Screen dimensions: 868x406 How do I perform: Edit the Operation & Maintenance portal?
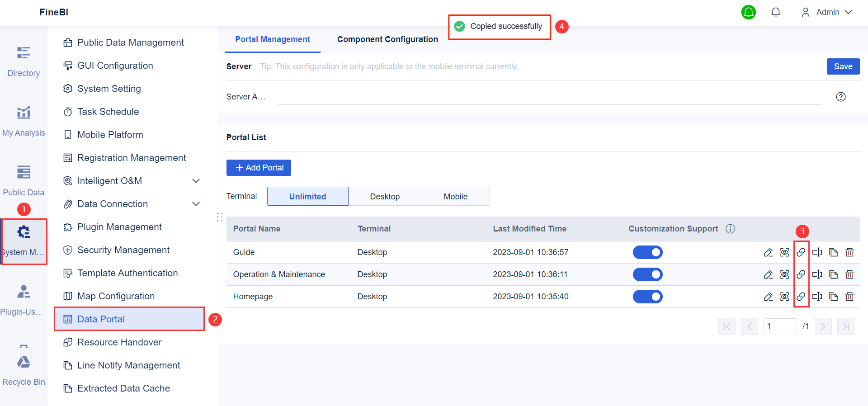click(768, 274)
